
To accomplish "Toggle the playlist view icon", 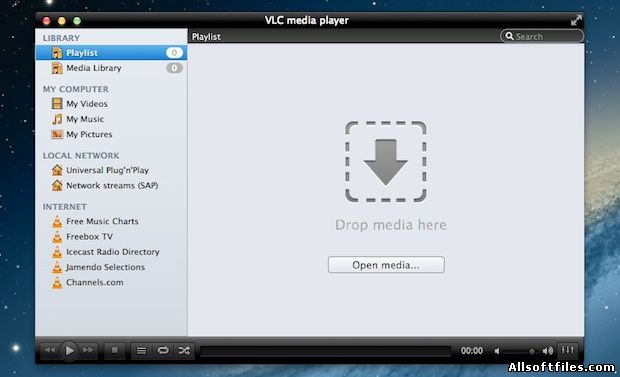I will pyautogui.click(x=141, y=350).
